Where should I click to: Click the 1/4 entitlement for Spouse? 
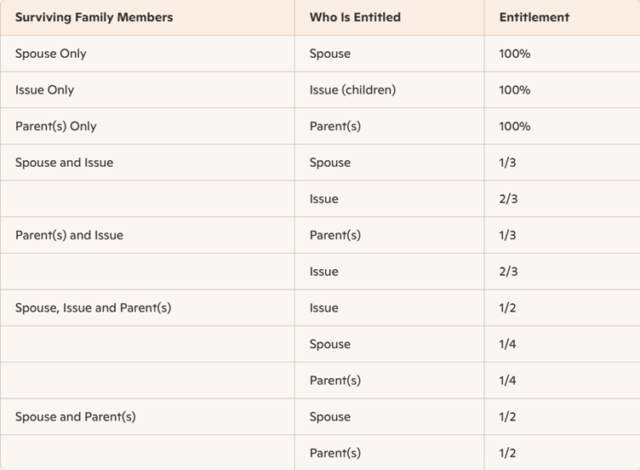pyautogui.click(x=507, y=344)
